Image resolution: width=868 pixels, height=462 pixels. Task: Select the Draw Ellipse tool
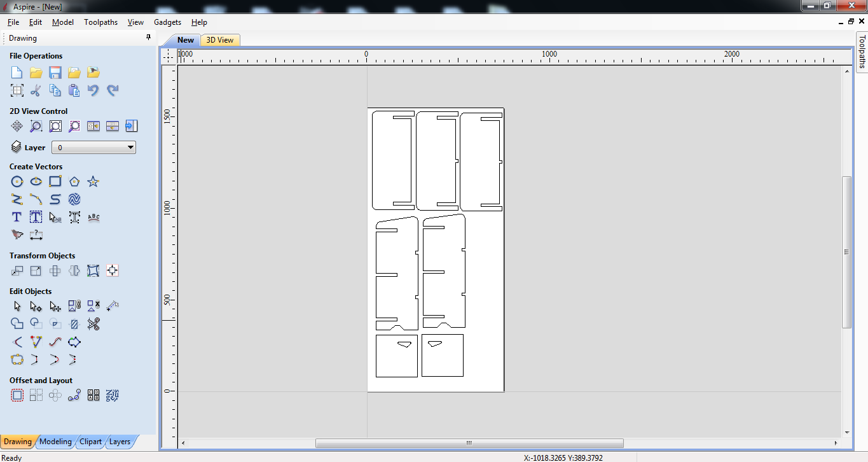click(36, 181)
